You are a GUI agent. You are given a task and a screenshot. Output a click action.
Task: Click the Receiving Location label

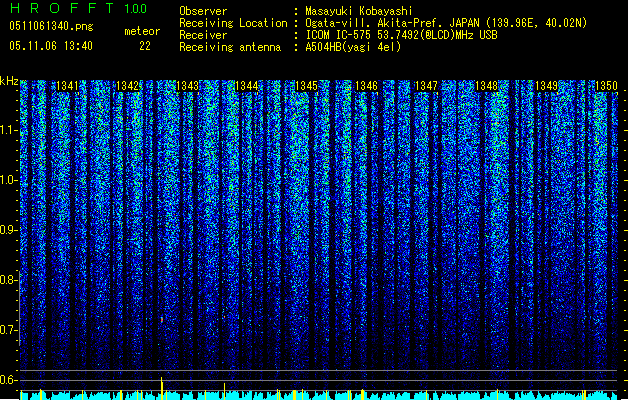233,23
